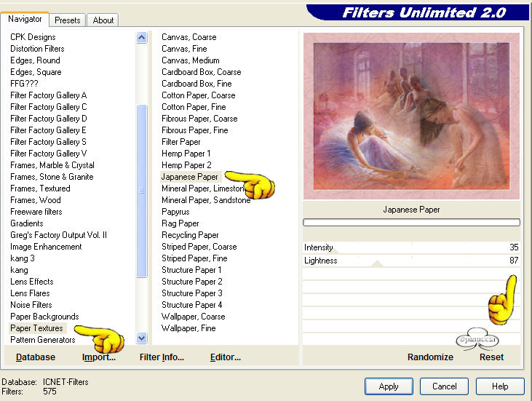Select the kang 3 category
This screenshot has width=532, height=401.
(x=23, y=258)
